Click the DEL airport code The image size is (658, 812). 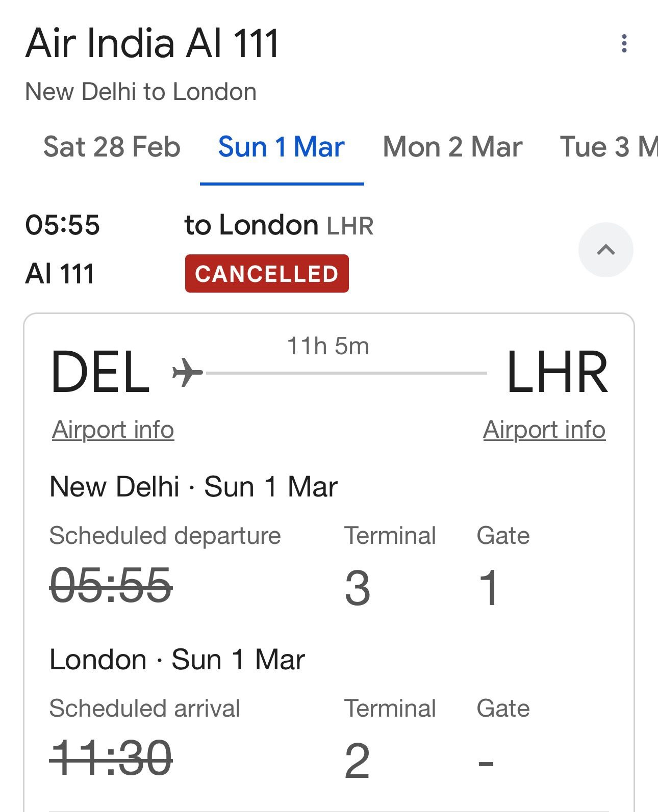coord(100,372)
